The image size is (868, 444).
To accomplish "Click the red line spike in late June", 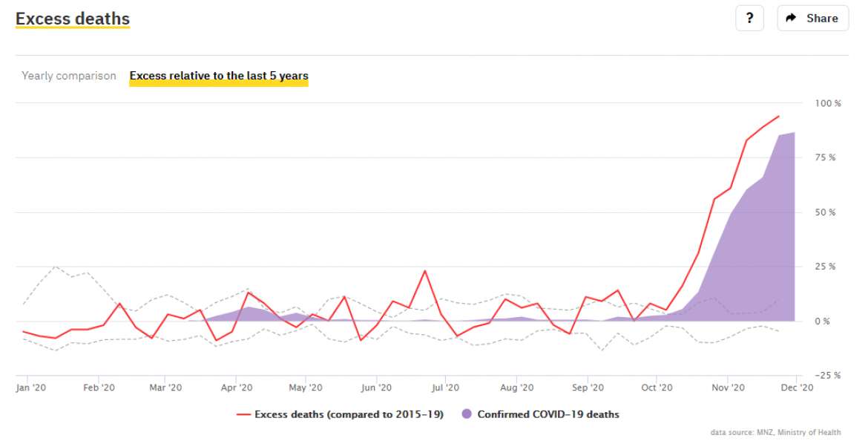I will (425, 271).
